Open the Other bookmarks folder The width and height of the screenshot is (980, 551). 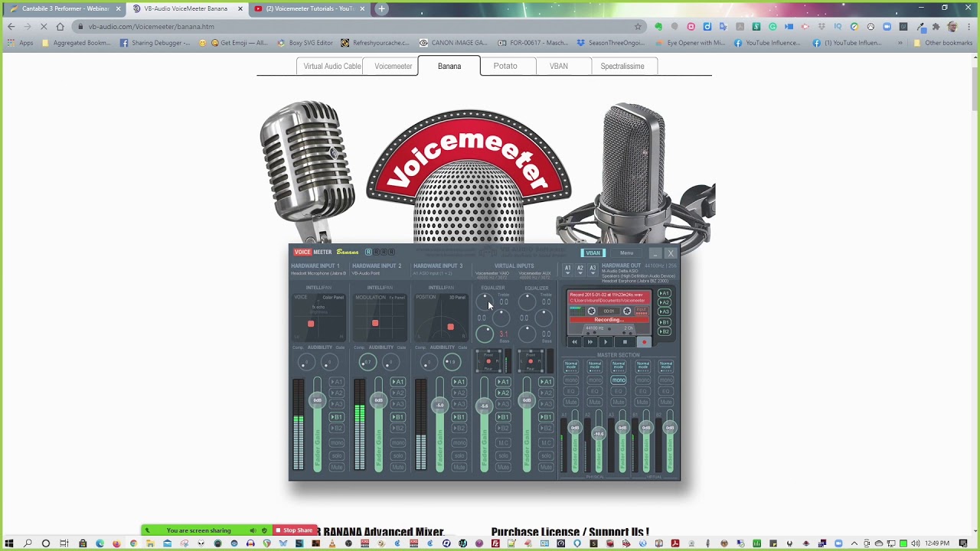943,43
